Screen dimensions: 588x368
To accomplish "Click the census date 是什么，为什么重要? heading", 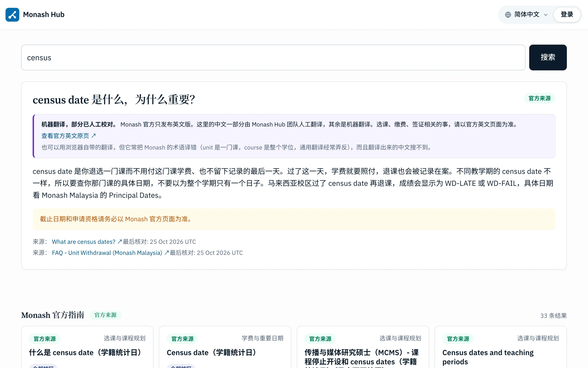I will [114, 100].
